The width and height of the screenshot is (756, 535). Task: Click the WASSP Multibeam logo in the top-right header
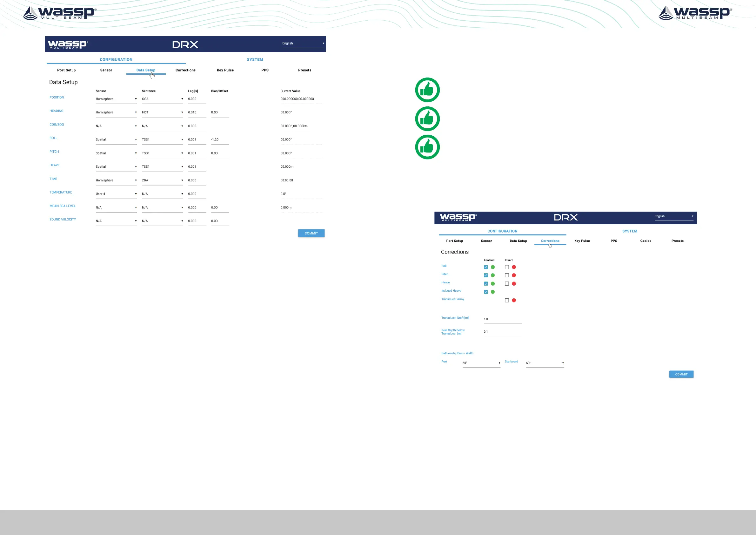(695, 13)
